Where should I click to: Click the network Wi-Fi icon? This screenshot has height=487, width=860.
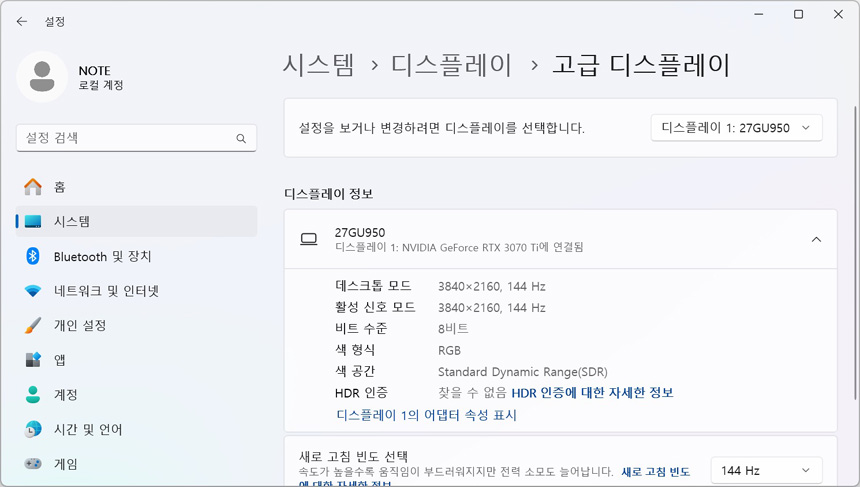click(x=33, y=291)
